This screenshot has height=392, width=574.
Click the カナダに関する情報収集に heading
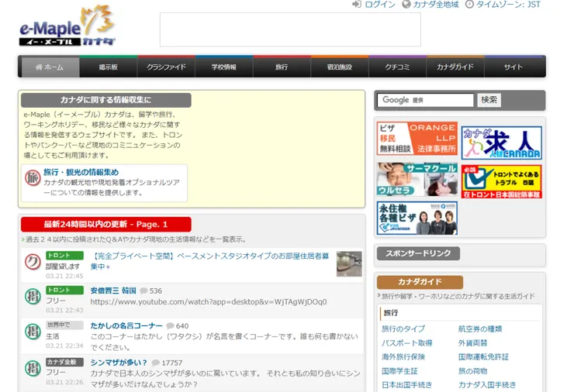pos(105,100)
